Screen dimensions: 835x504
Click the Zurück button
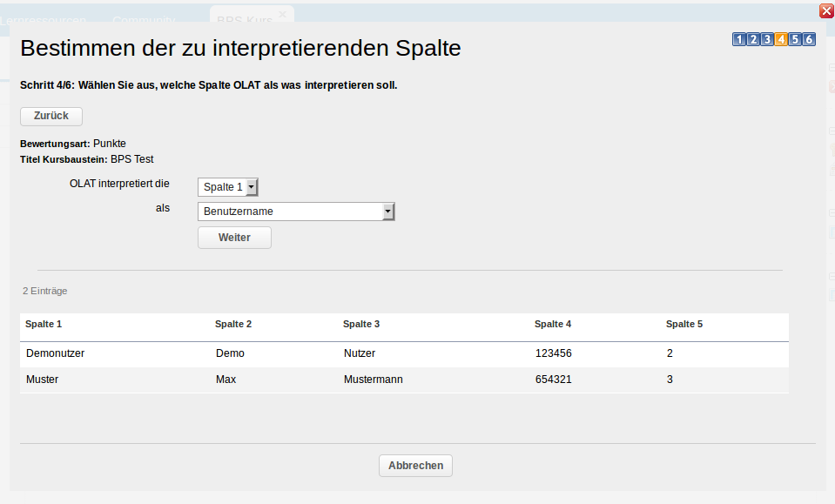coord(51,116)
